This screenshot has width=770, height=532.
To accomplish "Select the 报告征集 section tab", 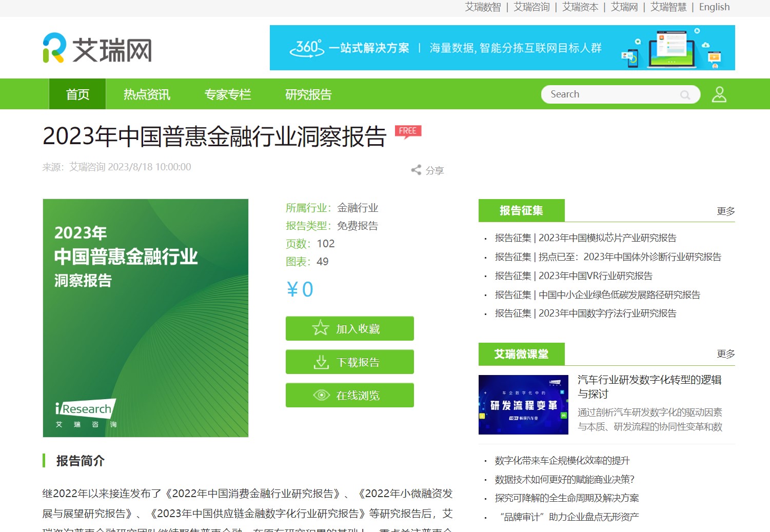I will [x=522, y=210].
